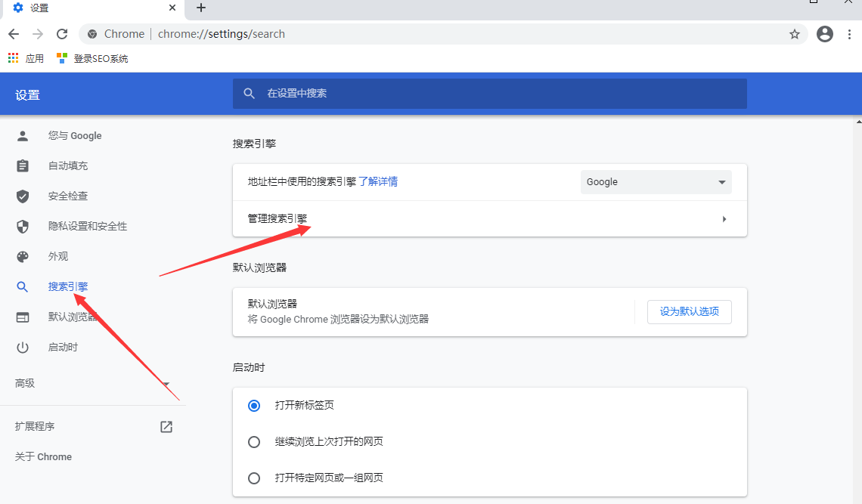
Task: Click the 外观 palette icon
Action: pyautogui.click(x=23, y=256)
